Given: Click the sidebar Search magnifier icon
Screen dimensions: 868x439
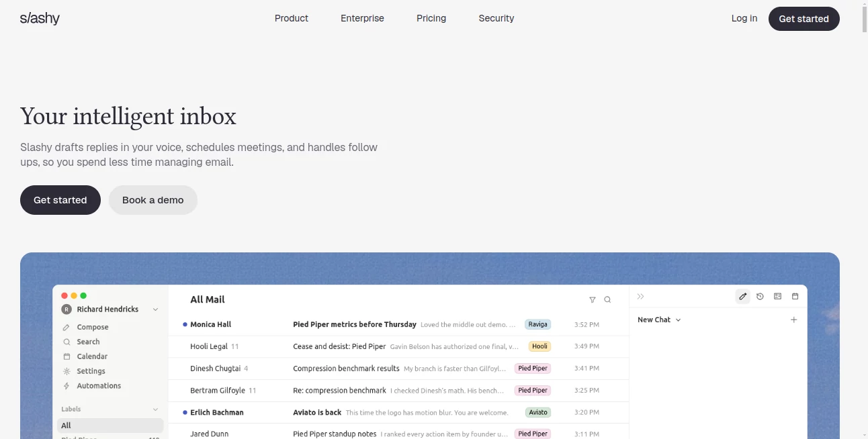Looking at the screenshot, I should point(67,342).
